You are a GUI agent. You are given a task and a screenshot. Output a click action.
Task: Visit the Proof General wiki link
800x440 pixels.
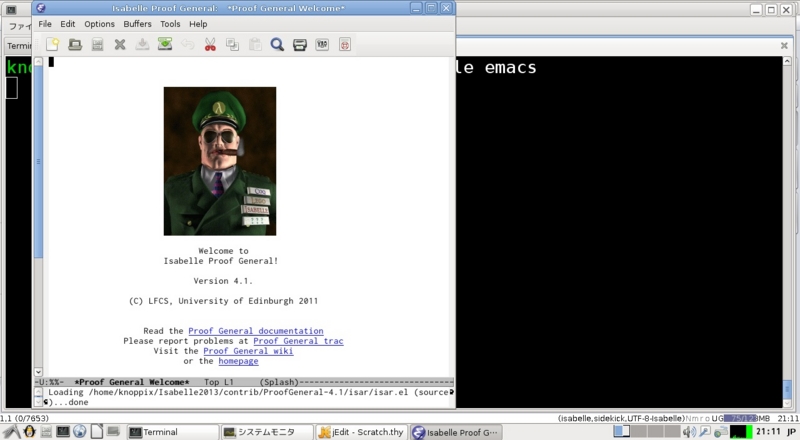pyautogui.click(x=248, y=351)
